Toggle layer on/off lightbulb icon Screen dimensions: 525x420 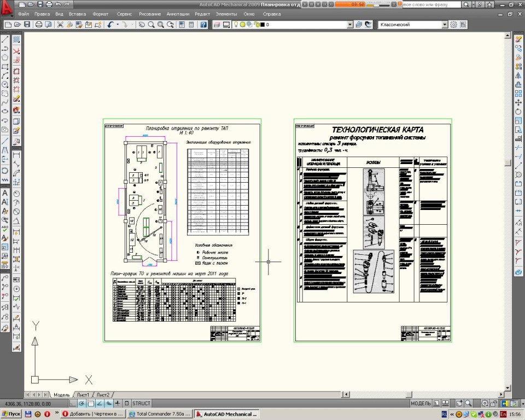click(x=235, y=25)
